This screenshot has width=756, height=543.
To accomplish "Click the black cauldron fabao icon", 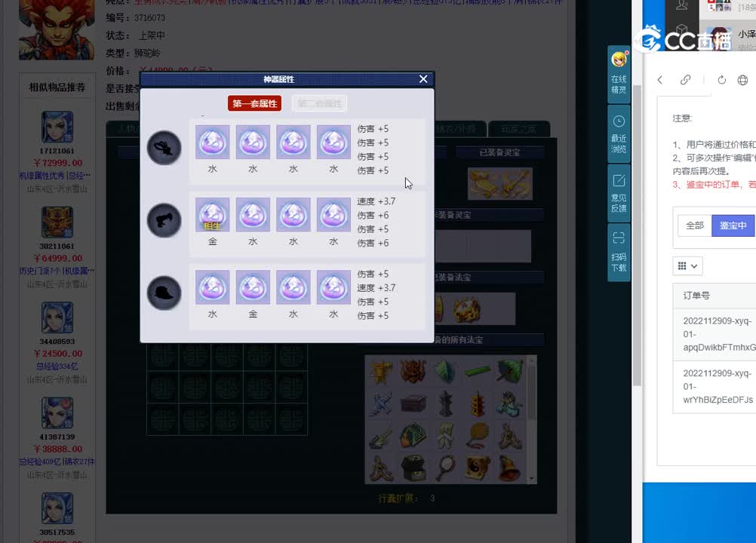I will click(x=413, y=468).
